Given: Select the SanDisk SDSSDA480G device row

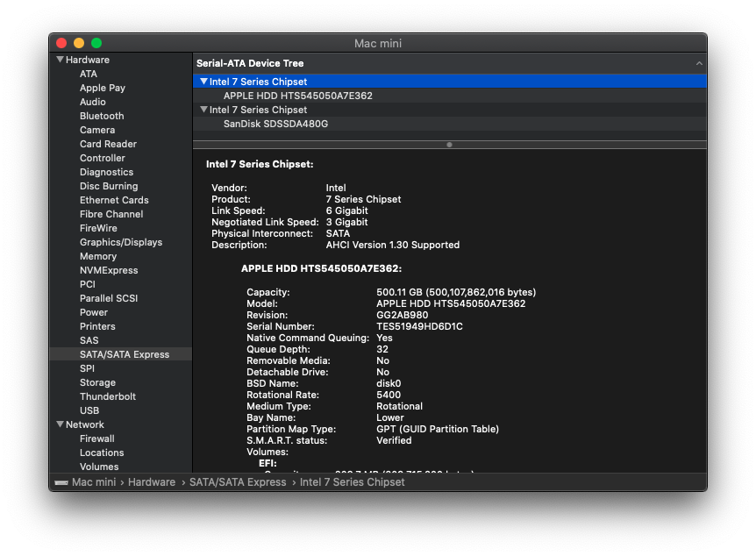Looking at the screenshot, I should pyautogui.click(x=449, y=124).
